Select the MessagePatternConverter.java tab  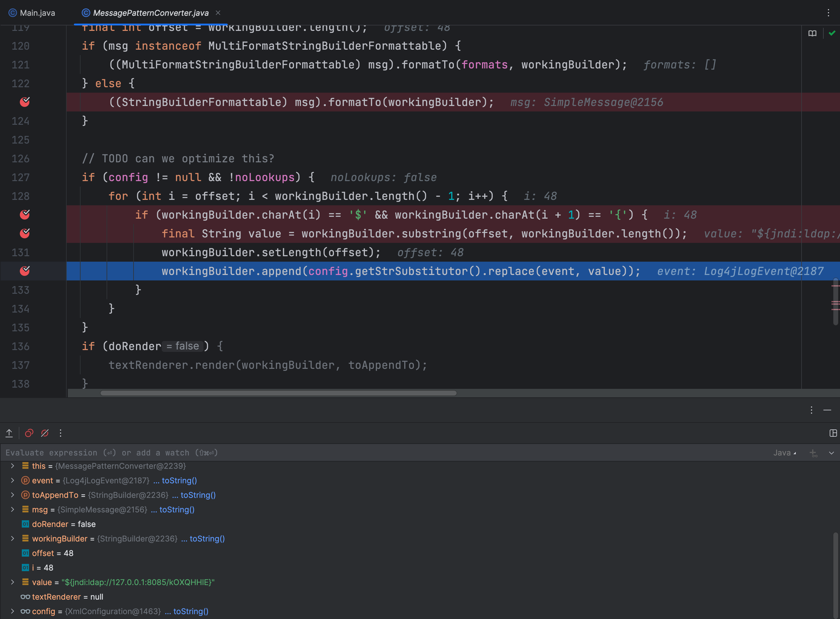pos(150,13)
